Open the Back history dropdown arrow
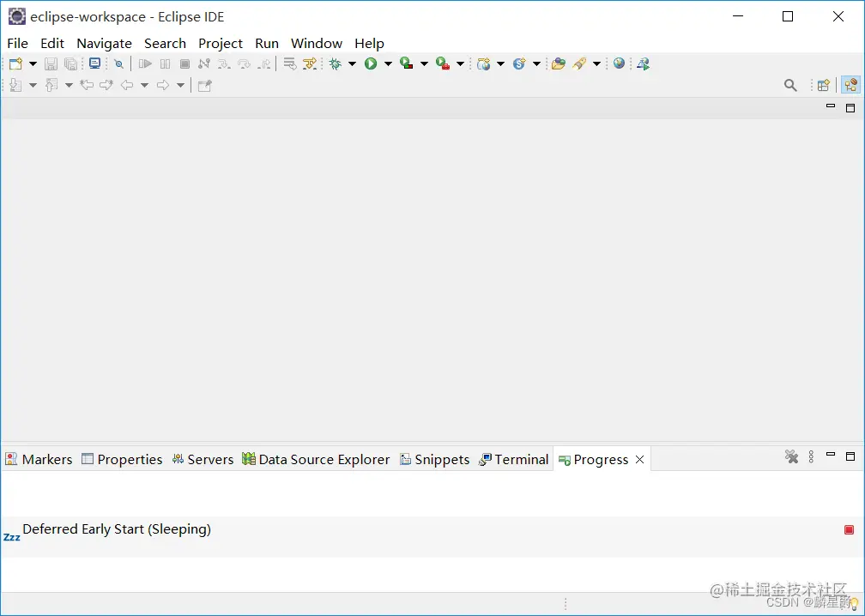The height and width of the screenshot is (616, 865). click(x=144, y=85)
